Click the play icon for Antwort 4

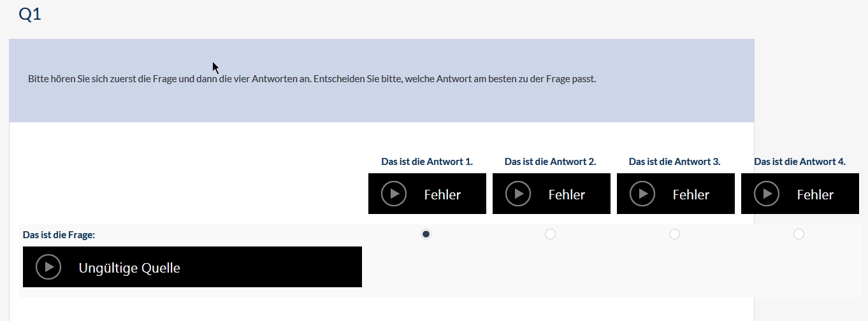[x=767, y=194]
